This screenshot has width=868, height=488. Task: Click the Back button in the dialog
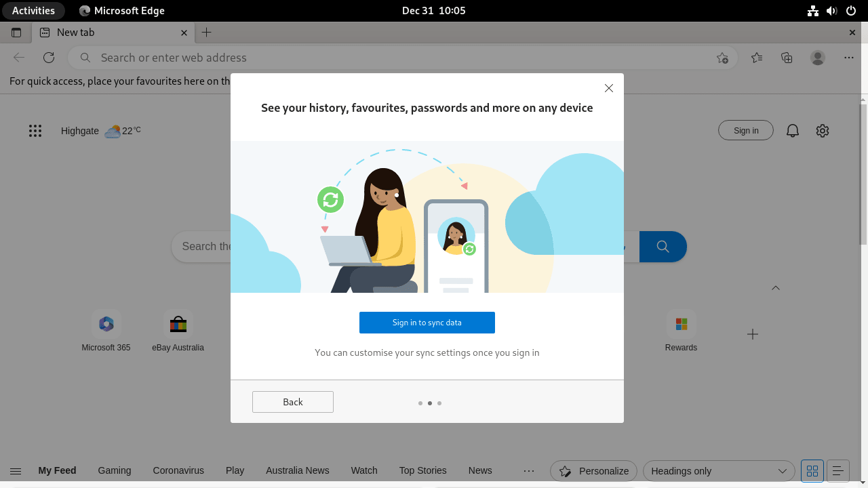292,402
